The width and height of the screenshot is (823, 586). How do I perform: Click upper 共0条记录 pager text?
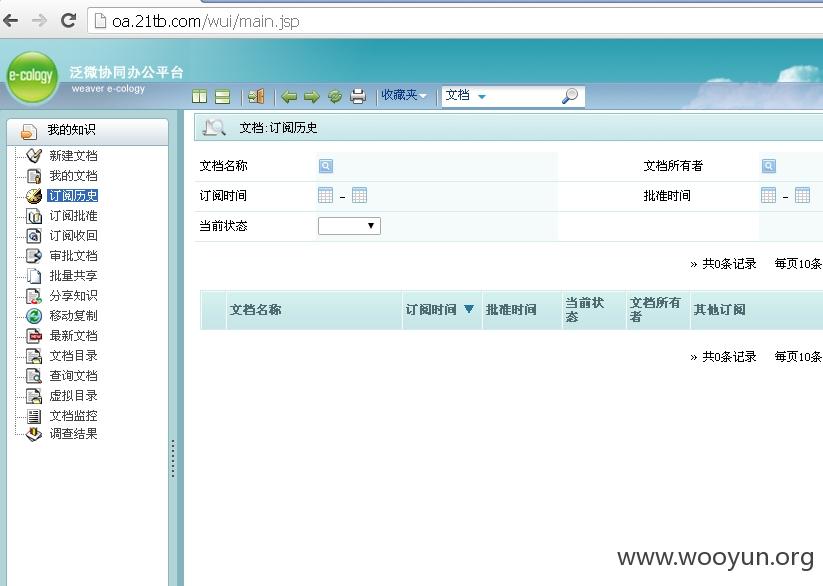click(729, 264)
